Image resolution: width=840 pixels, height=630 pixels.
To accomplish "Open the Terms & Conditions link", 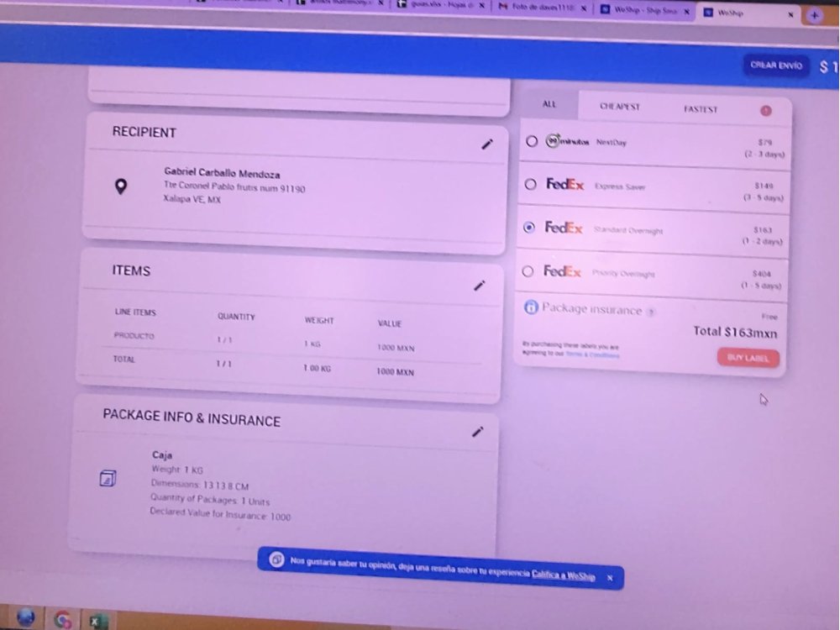I will click(x=592, y=354).
